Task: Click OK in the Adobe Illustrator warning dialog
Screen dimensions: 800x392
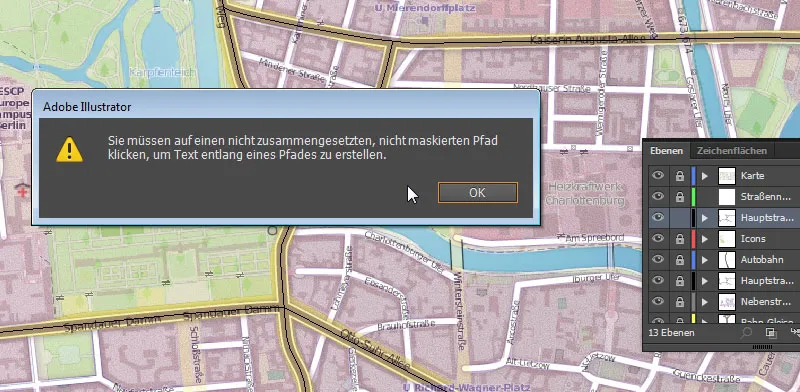Action: (478, 192)
